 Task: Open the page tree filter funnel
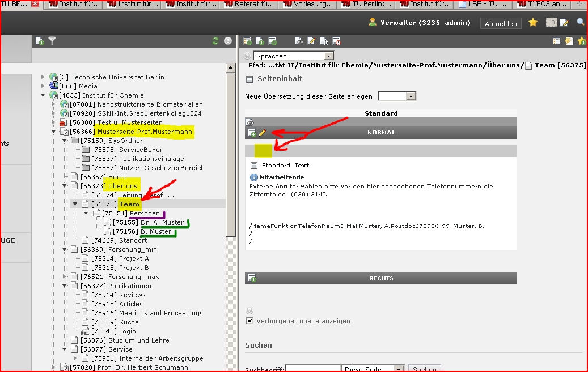[52, 41]
